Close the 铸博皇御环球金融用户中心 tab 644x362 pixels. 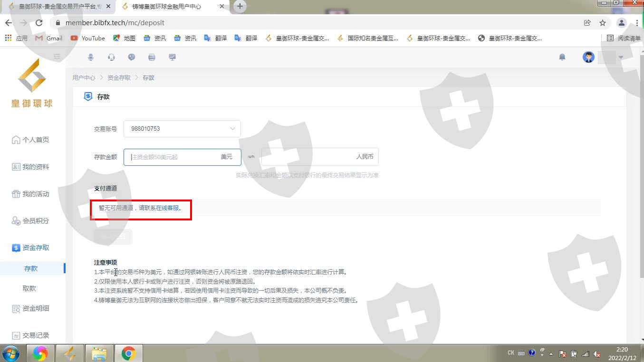coord(221,7)
